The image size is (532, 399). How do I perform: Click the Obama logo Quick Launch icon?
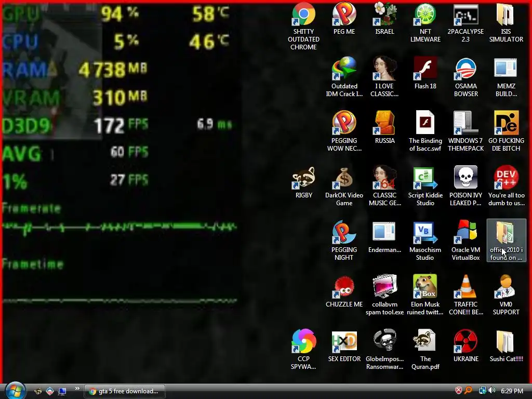pos(50,391)
